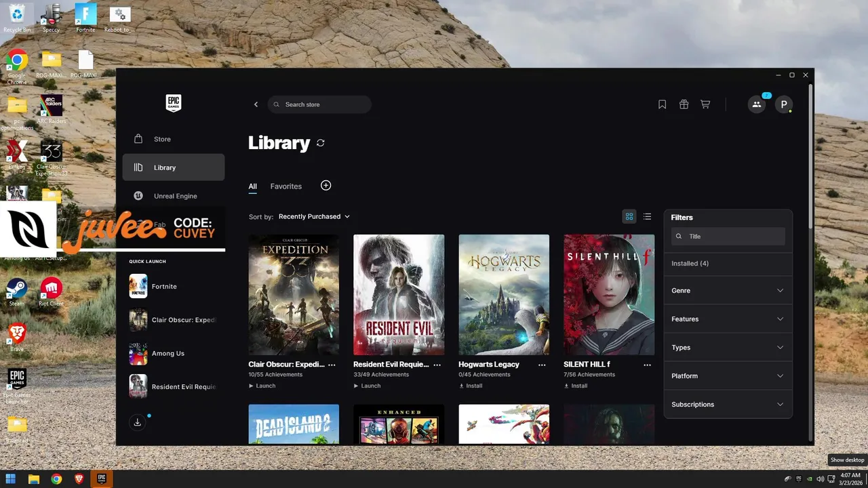Open the profile avatar P menu
868x488 pixels.
coord(784,104)
